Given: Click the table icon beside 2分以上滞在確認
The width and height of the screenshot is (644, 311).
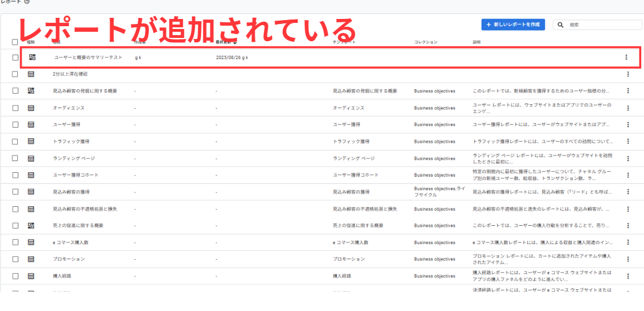Looking at the screenshot, I should (x=31, y=74).
